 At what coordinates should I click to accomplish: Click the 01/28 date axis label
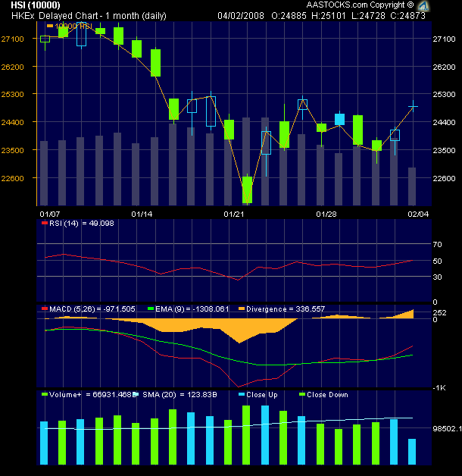(x=326, y=214)
